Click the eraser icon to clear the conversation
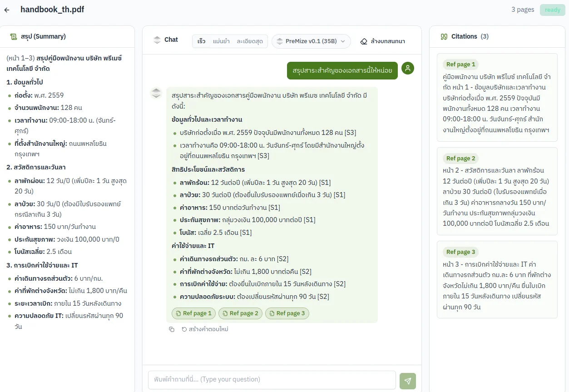The image size is (569, 392). (x=363, y=41)
